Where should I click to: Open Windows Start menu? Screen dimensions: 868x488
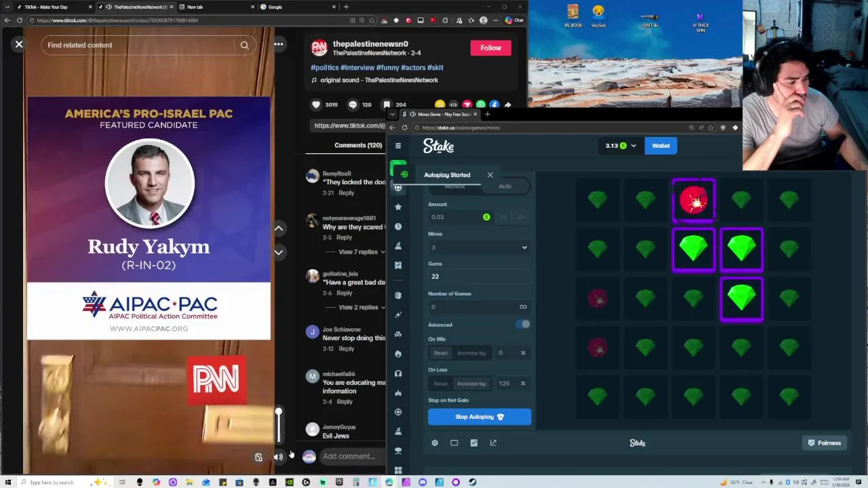point(8,483)
